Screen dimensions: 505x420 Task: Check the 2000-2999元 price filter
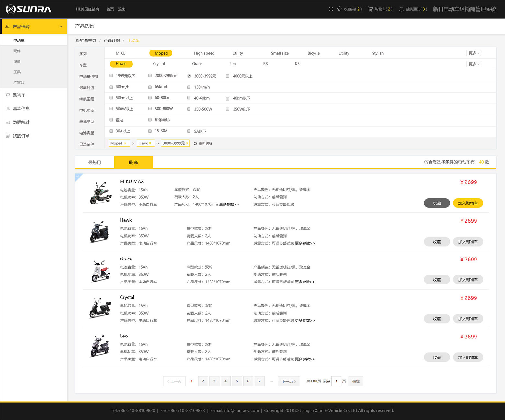[x=150, y=76]
